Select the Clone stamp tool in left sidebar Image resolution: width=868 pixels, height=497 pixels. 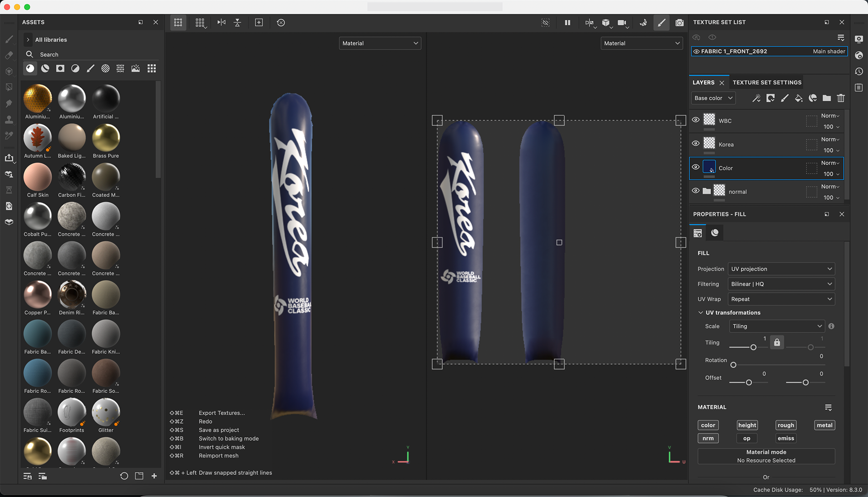pyautogui.click(x=9, y=119)
